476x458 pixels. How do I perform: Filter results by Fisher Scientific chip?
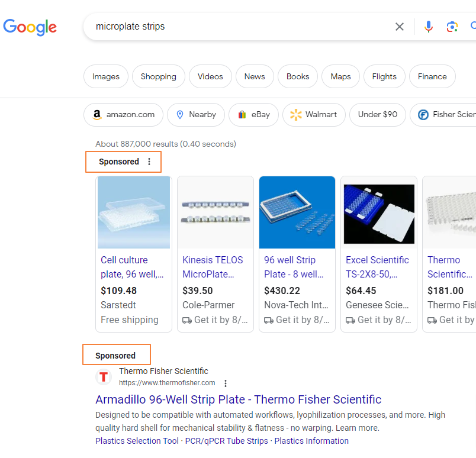[x=443, y=115]
